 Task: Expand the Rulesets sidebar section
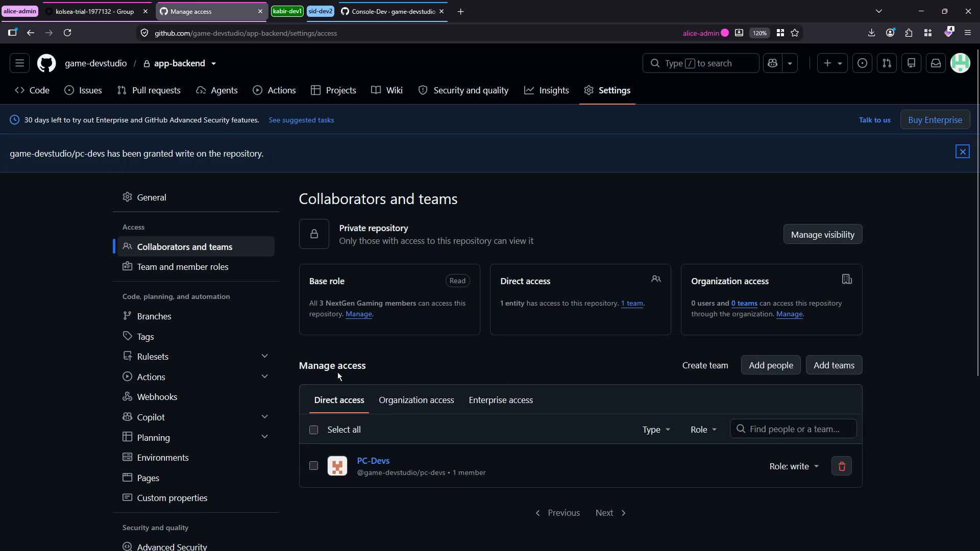[x=264, y=356]
